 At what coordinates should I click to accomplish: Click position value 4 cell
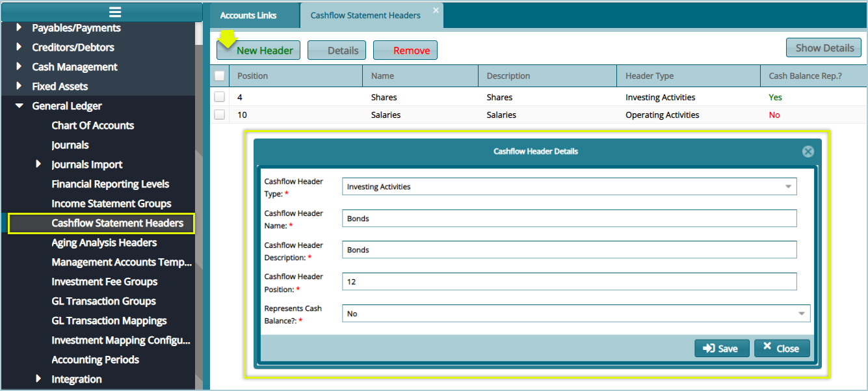[x=240, y=98]
